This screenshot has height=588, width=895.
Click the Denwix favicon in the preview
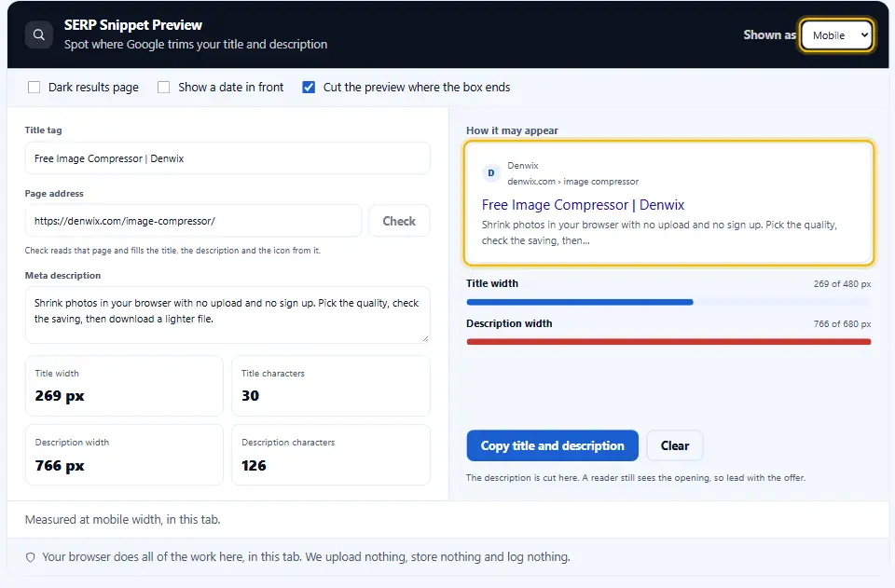491,173
